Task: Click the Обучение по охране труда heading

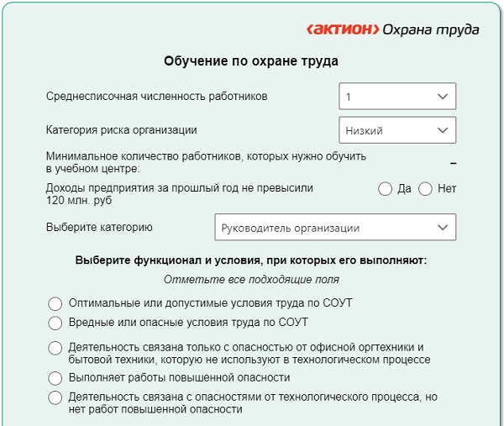Action: (251, 61)
